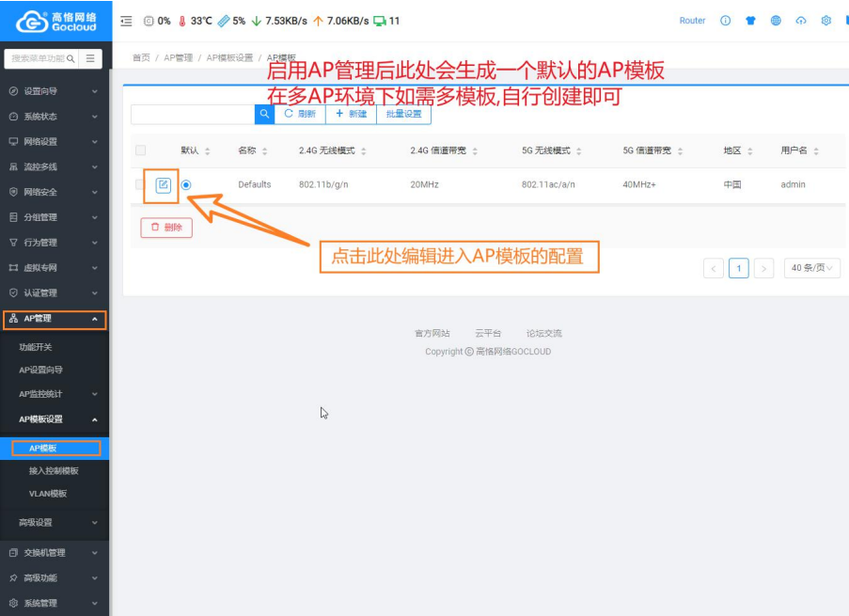
Task: Select the default radio button for Defaults
Action: (186, 185)
